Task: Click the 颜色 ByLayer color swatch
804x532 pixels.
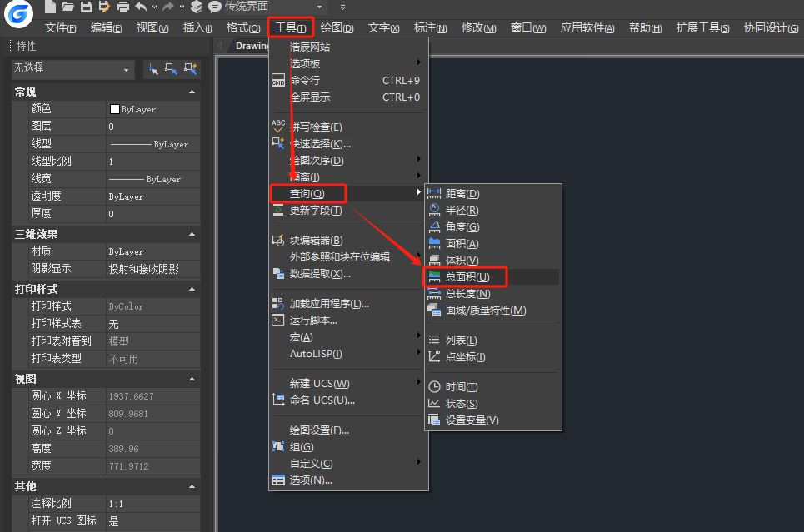Action: [115, 109]
